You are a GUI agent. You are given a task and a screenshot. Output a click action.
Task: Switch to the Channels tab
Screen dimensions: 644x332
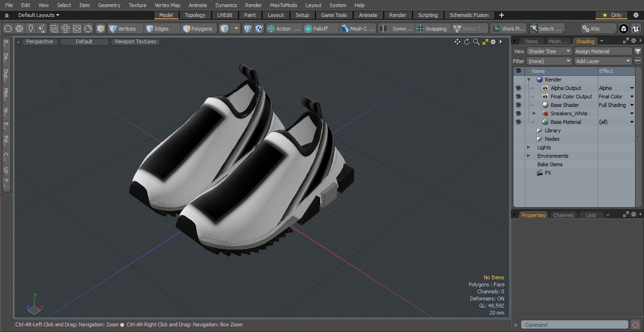563,215
